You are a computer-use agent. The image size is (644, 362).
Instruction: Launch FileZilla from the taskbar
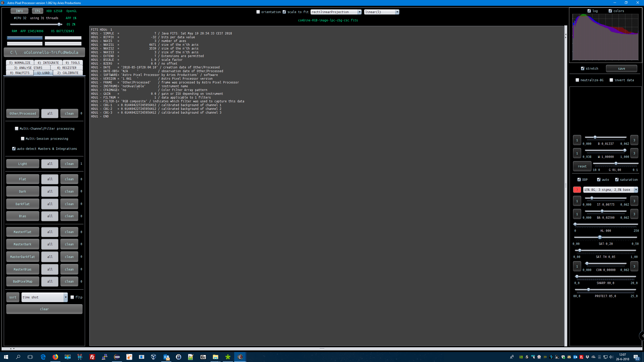pos(92,357)
